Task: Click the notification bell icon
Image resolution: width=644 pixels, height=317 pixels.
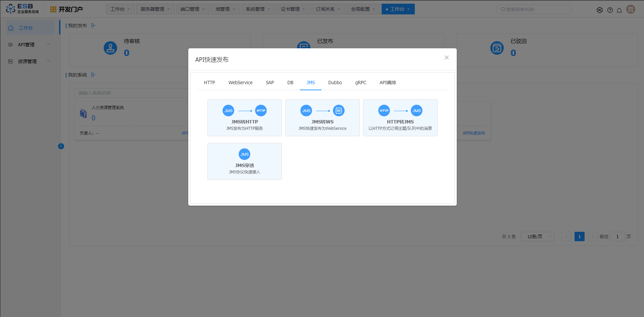Action: (619, 10)
